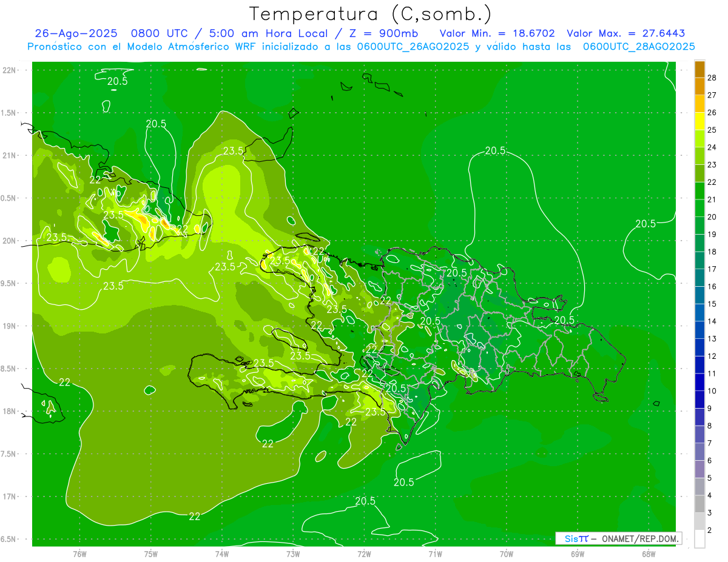
Task: Pick the orange-brown legend swatch above 28
Action: tap(699, 69)
